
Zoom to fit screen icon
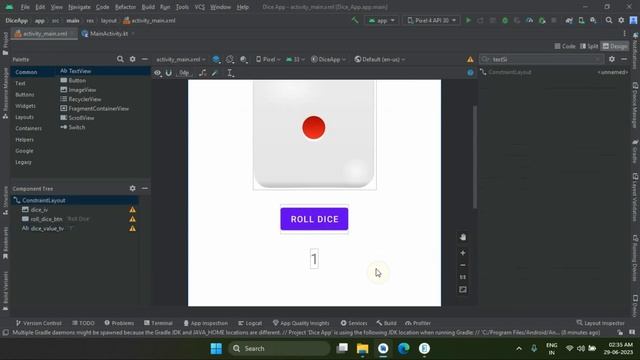tap(462, 289)
